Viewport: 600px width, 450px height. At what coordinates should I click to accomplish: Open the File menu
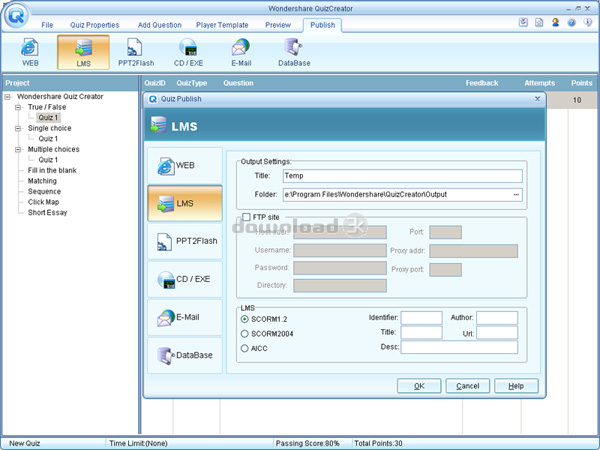[x=47, y=25]
